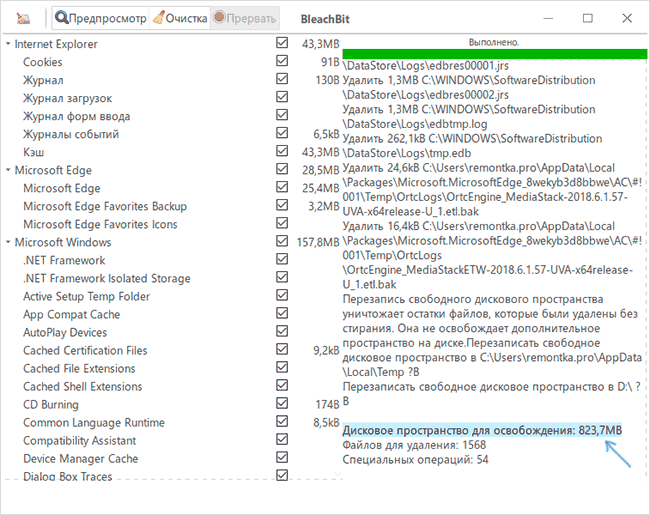
Task: Maximize the BleachBit window
Action: 587,18
